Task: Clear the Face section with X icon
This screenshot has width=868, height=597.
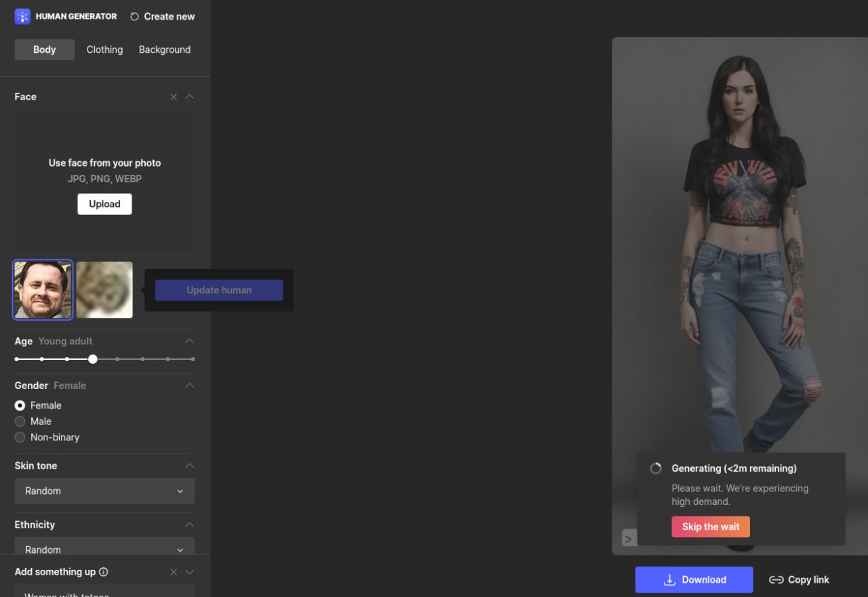Action: 174,97
